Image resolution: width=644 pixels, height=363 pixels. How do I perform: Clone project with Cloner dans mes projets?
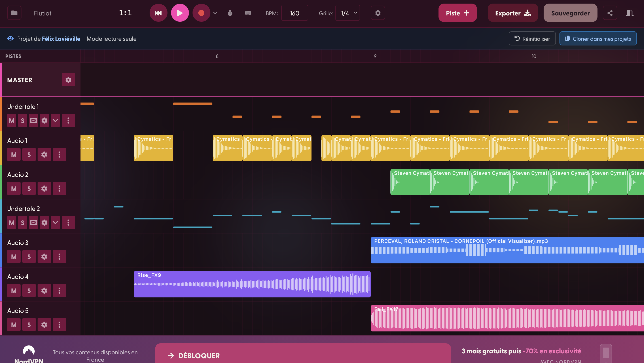(598, 38)
